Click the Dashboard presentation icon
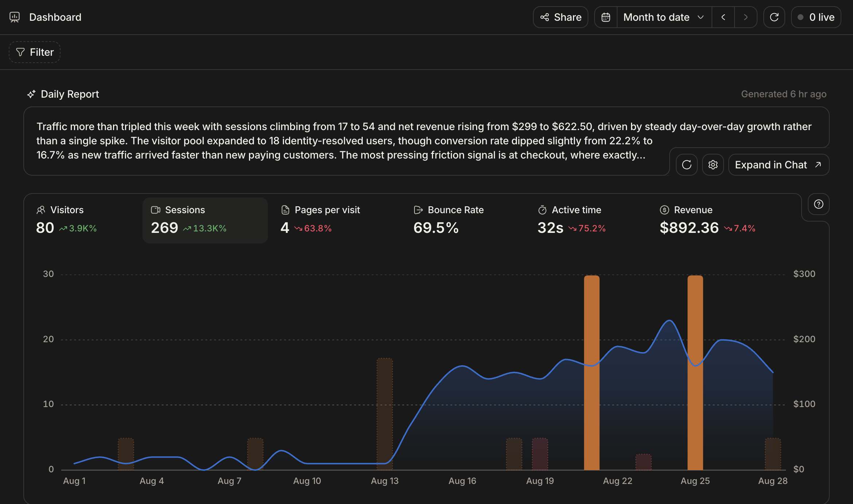 15,17
